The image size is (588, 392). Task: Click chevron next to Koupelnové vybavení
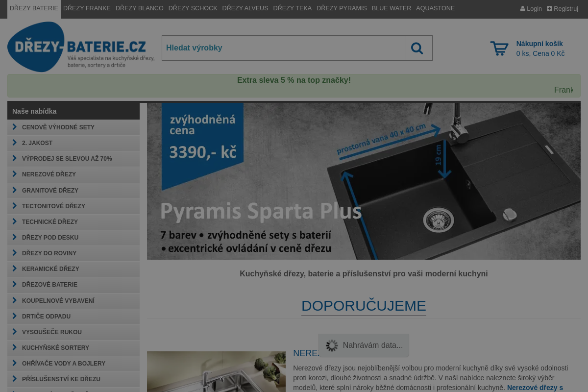coord(15,300)
